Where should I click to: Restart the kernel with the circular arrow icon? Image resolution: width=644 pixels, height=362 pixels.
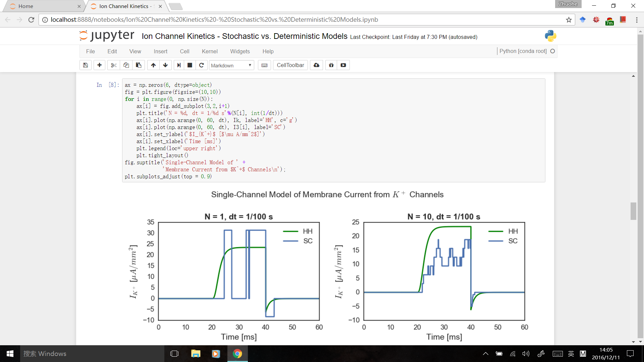pyautogui.click(x=202, y=65)
